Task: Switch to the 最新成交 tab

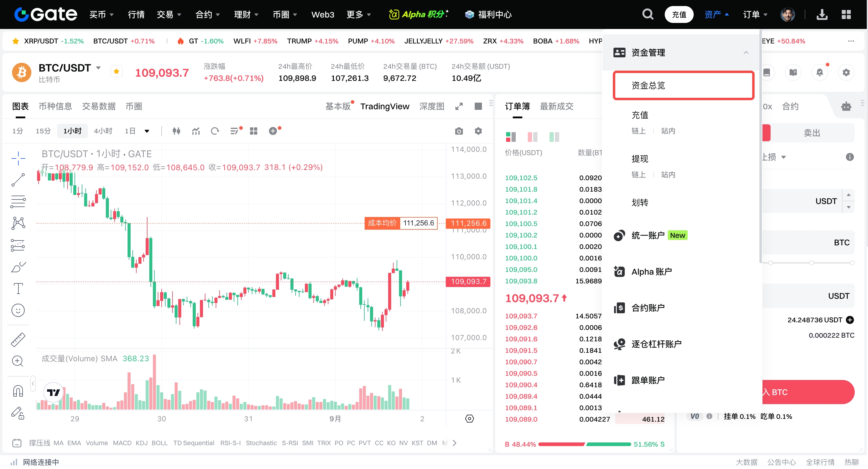Action: coord(556,107)
